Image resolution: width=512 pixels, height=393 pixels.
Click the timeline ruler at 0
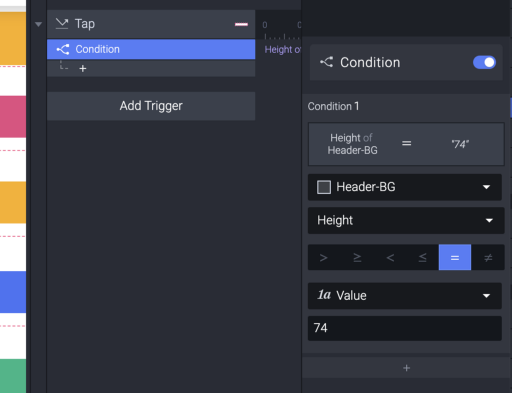point(265,25)
